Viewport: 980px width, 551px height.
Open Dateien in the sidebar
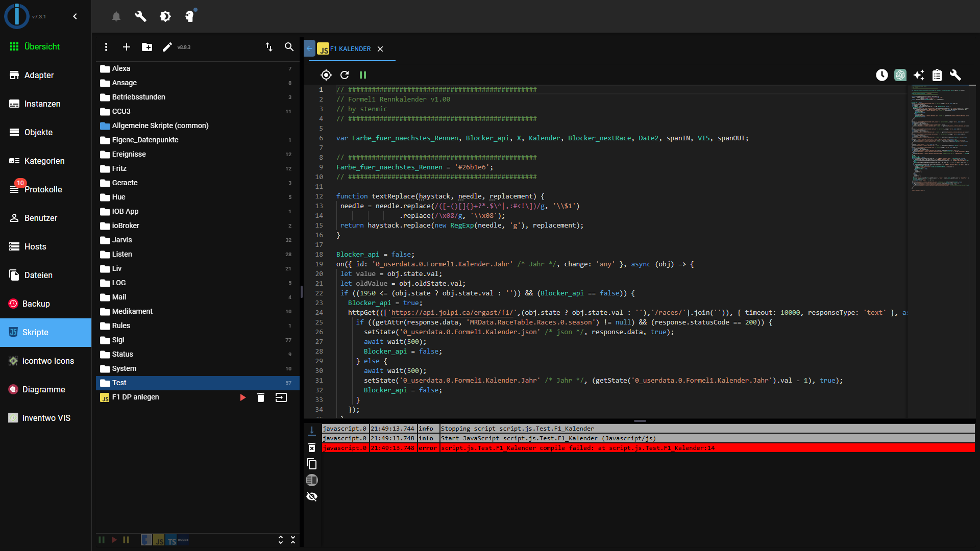46,275
